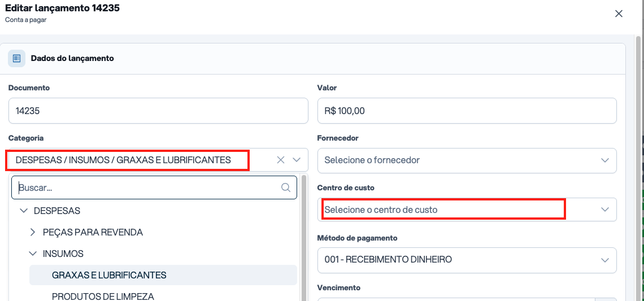Image resolution: width=644 pixels, height=301 pixels.
Task: Select GRAXAS E LUBRIFICANTES category
Action: tap(163, 275)
